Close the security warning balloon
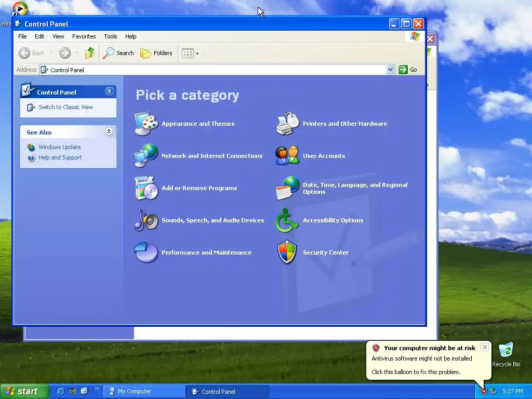The width and height of the screenshot is (532, 399). pos(485,347)
